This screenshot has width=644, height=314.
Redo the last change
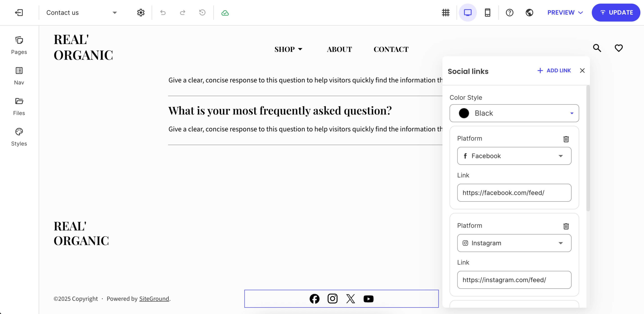coord(183,13)
